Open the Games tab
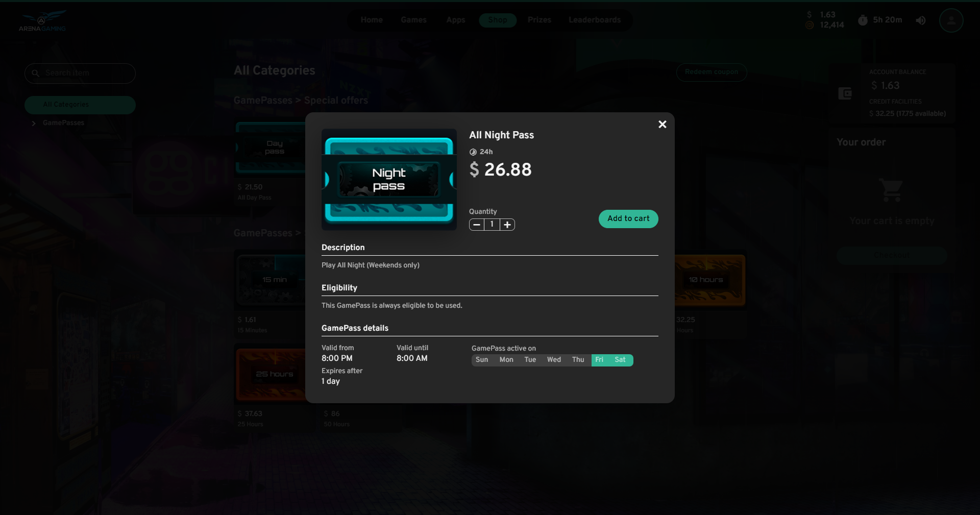This screenshot has height=515, width=980. (x=413, y=20)
